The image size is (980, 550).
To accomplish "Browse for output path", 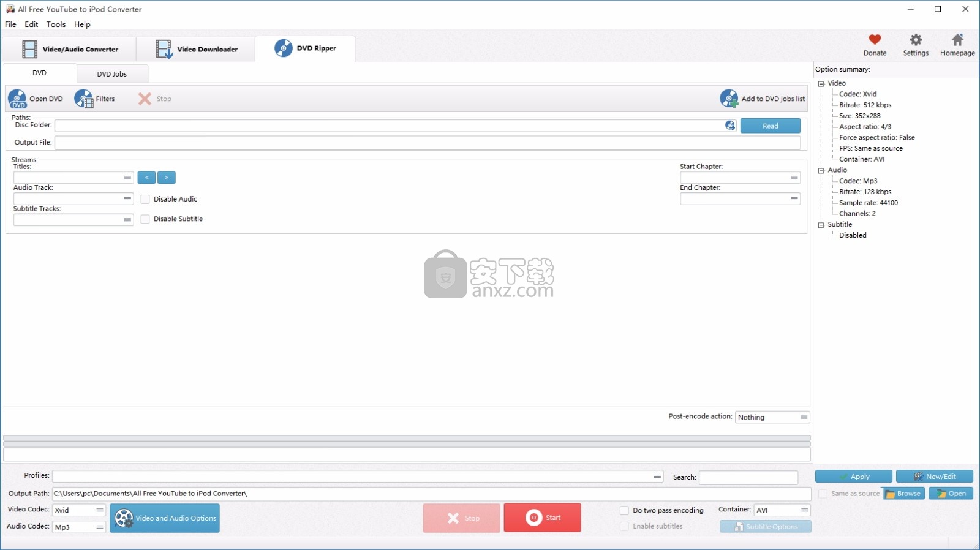I will coord(904,494).
